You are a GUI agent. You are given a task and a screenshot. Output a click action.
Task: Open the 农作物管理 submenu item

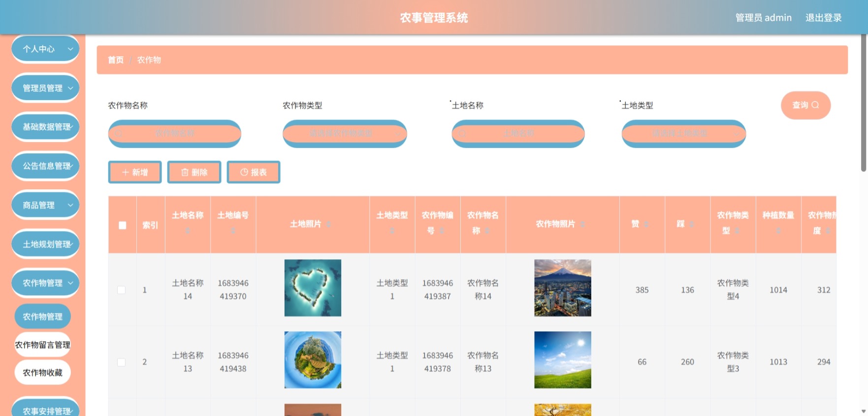pos(43,316)
